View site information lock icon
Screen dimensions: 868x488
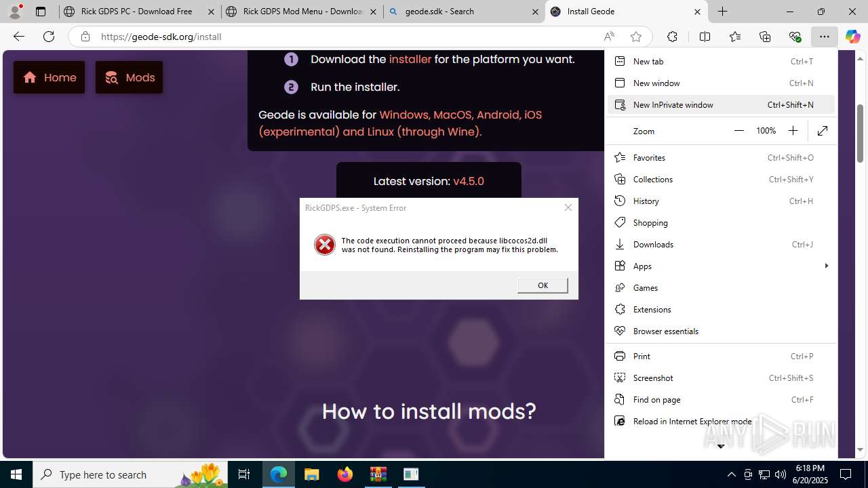tap(85, 37)
